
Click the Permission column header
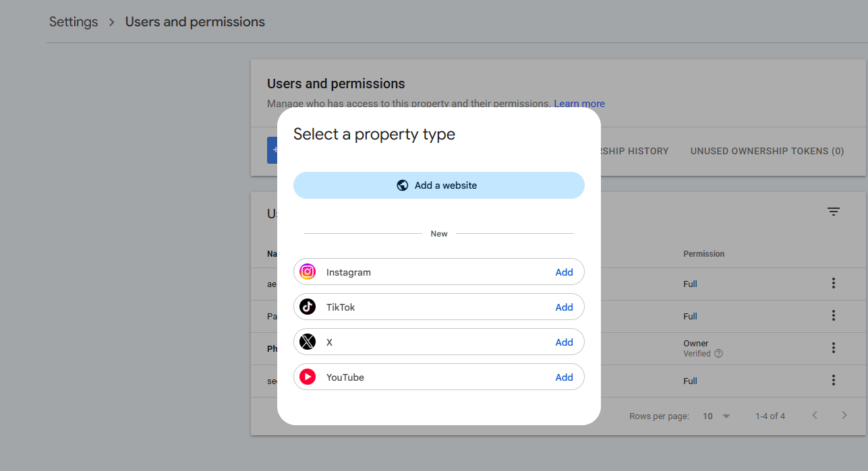coord(703,254)
